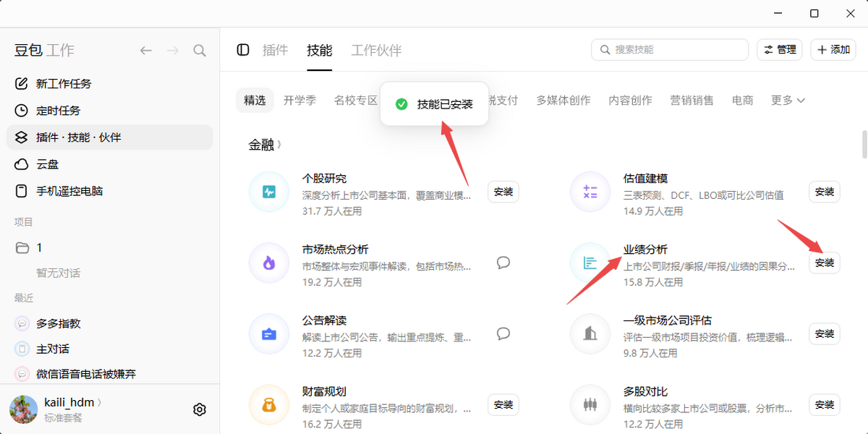Open chat for 公告解读 skill

click(503, 333)
